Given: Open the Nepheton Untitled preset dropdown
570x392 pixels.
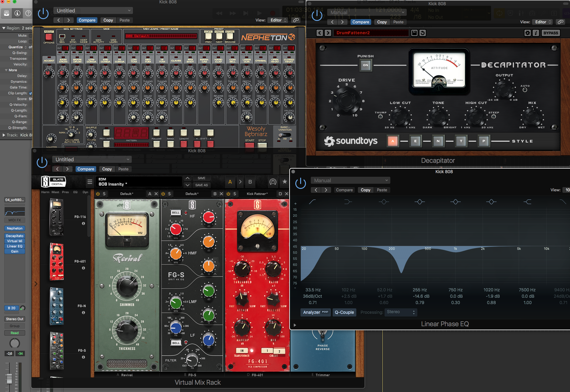Looking at the screenshot, I should coord(93,11).
